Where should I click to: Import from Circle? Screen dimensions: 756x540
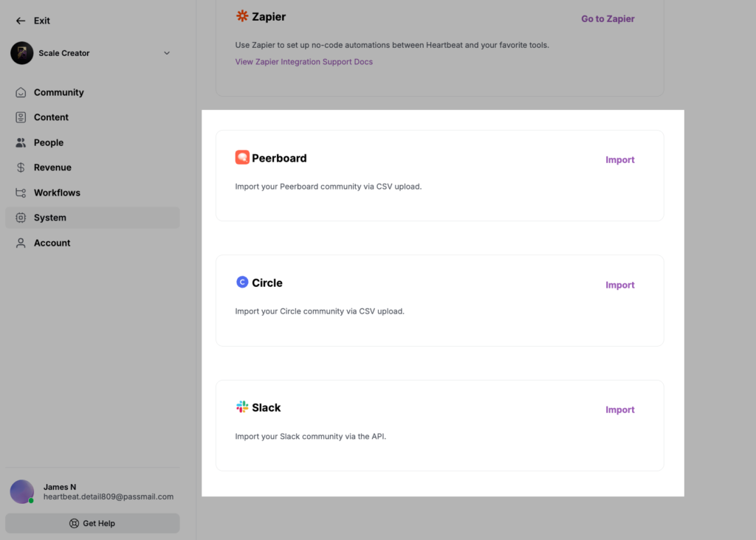pos(619,285)
